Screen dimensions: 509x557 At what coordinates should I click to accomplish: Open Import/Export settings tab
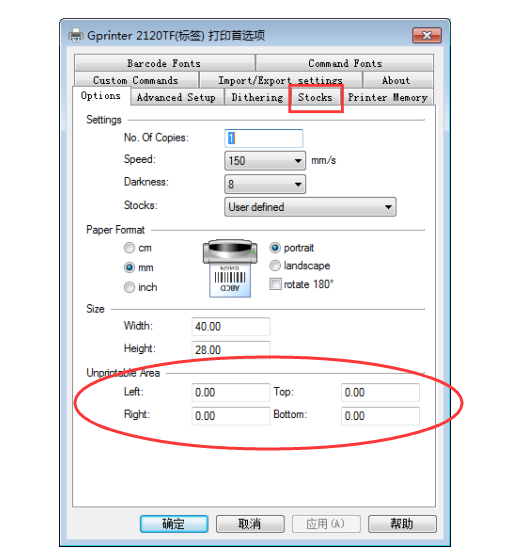(x=281, y=80)
